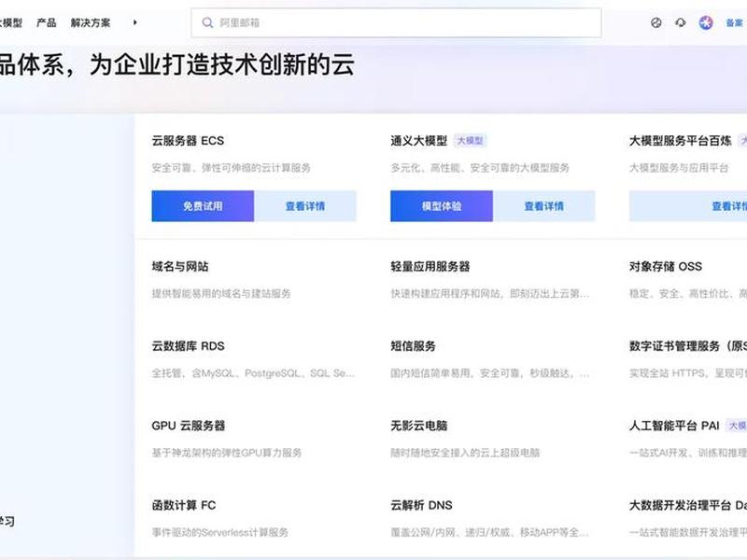Click description '事件驱动的Serverless计算服务'
This screenshot has height=560, width=747.
tap(220, 532)
